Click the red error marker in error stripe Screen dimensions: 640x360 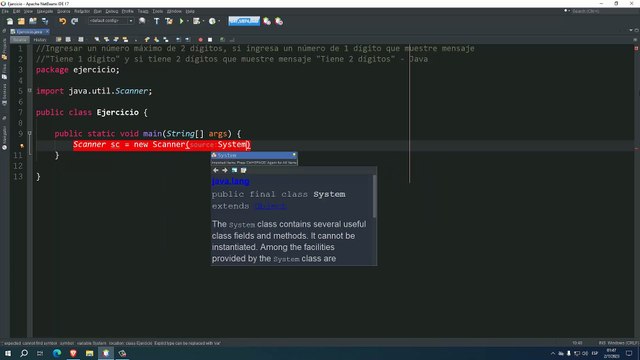coord(636,149)
